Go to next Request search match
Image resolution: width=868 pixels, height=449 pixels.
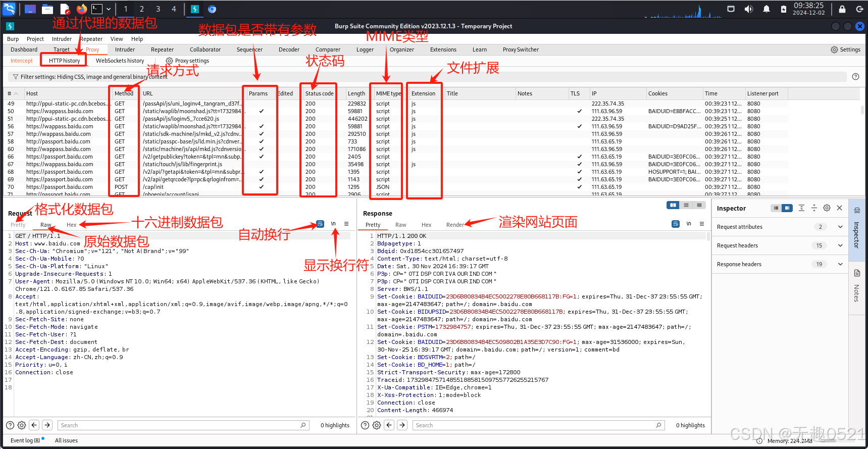coord(47,425)
